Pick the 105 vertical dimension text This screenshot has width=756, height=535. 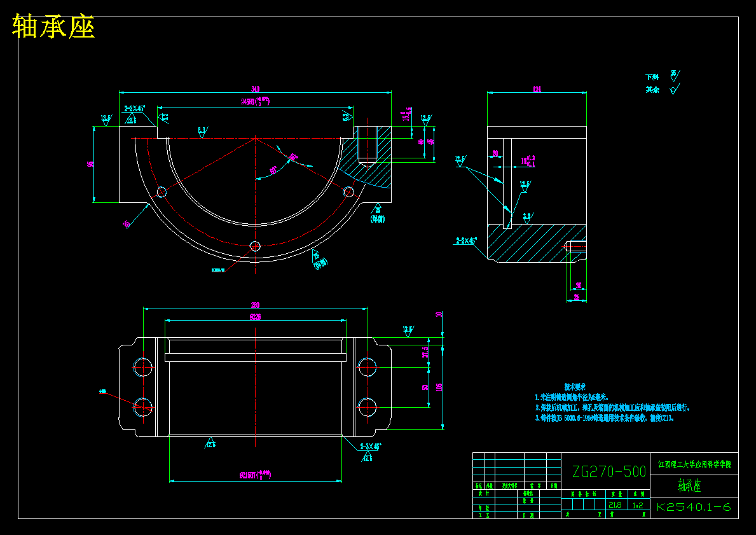tap(439, 387)
